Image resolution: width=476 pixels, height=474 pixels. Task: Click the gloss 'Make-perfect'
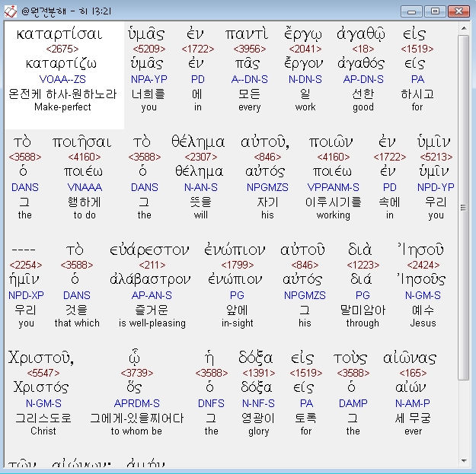coord(62,107)
